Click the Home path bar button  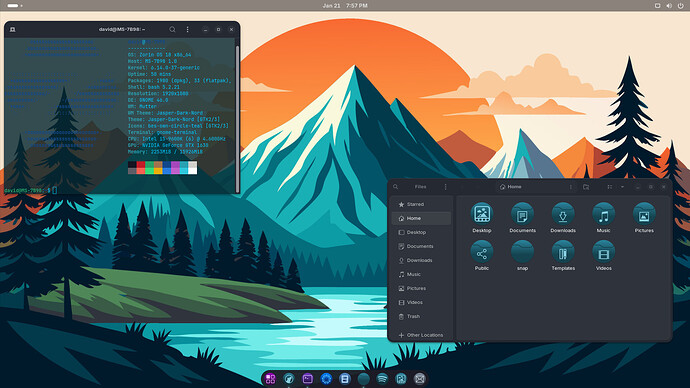tap(511, 187)
